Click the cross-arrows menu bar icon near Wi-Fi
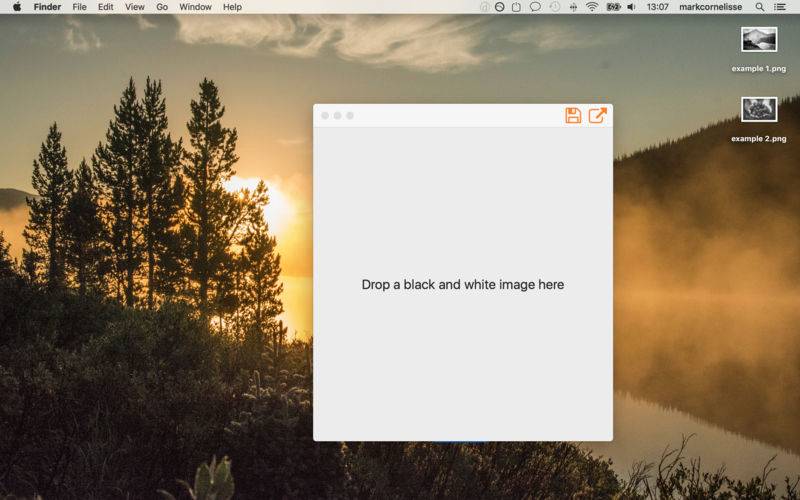800x500 pixels. coord(573,7)
